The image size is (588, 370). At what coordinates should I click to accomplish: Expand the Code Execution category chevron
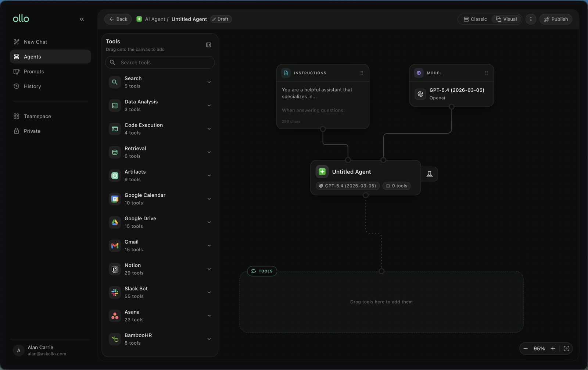(x=209, y=129)
